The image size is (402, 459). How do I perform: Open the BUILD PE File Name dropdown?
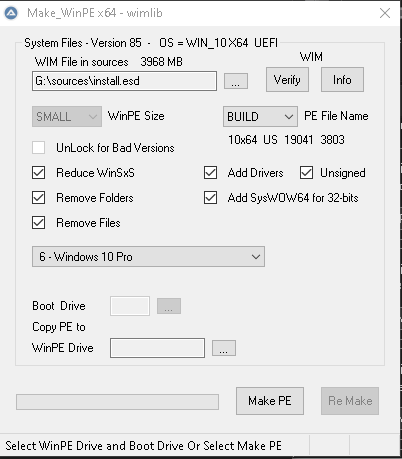coord(260,117)
